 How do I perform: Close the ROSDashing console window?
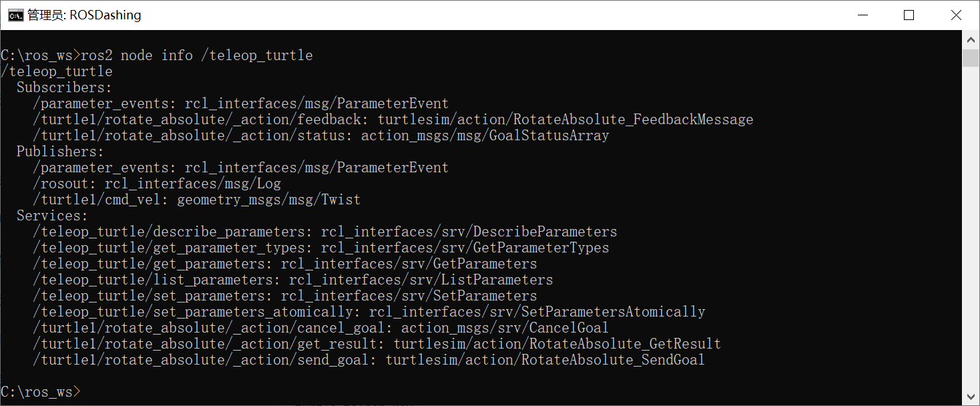click(x=956, y=15)
